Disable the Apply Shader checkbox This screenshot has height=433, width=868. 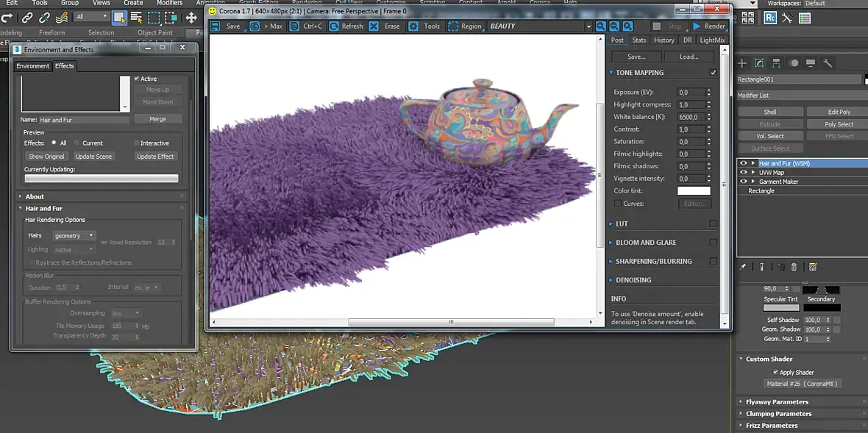(x=775, y=372)
